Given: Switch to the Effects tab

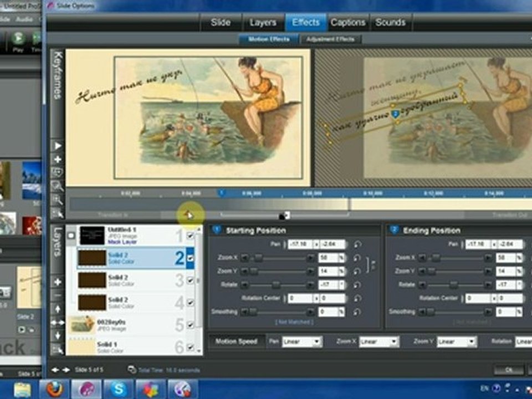Looking at the screenshot, I should pyautogui.click(x=306, y=22).
